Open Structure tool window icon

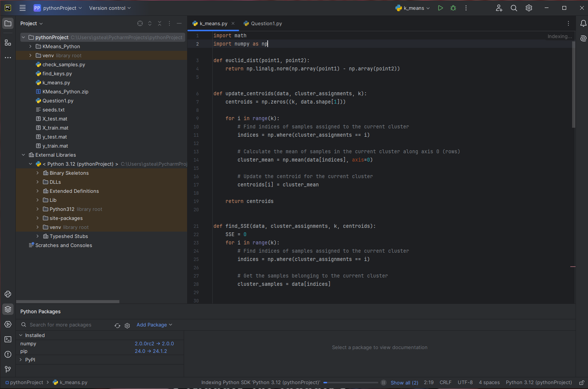[x=8, y=43]
